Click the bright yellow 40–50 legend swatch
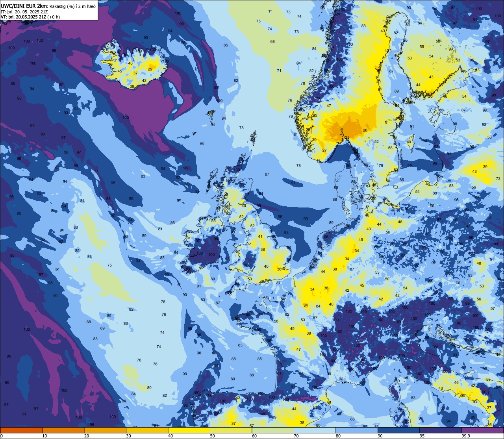Image resolution: width=504 pixels, height=439 pixels. 189,430
